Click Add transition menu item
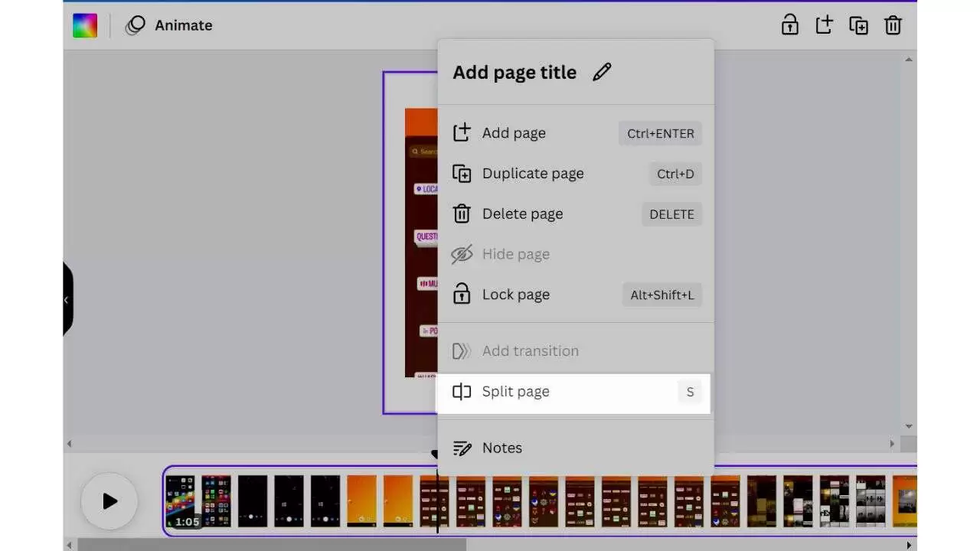 coord(576,351)
